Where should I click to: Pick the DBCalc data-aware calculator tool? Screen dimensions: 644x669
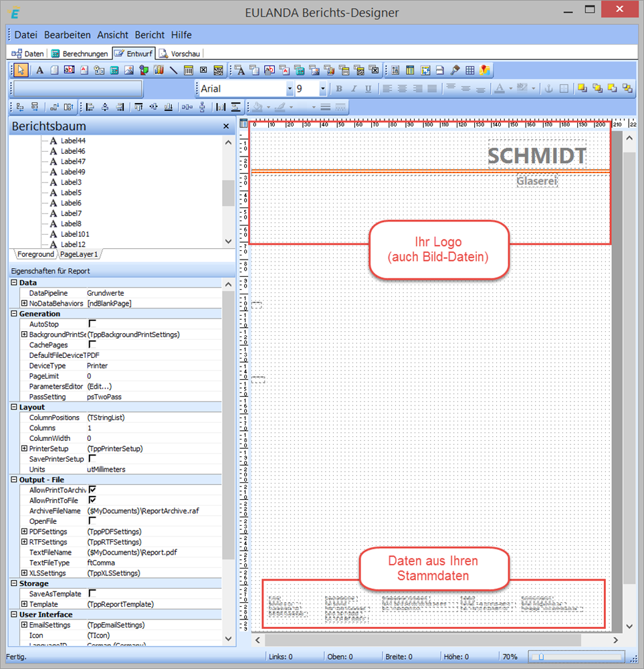click(x=300, y=70)
